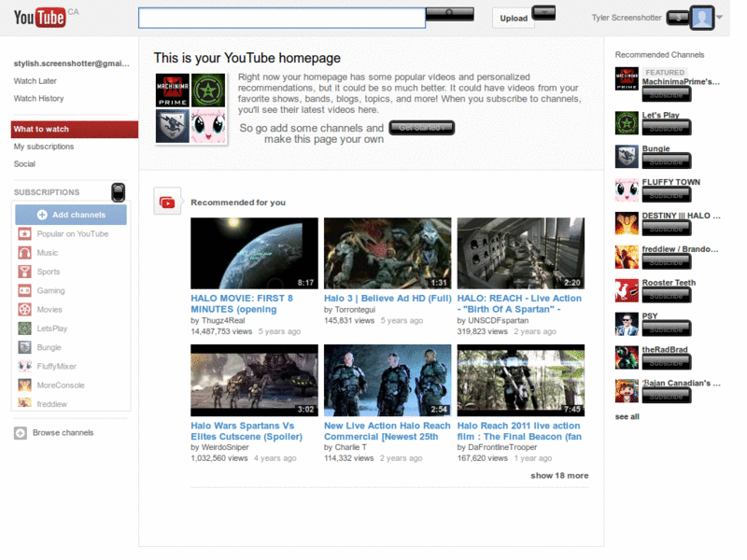
Task: Subscribe to Bungie channel
Action: pyautogui.click(x=666, y=161)
